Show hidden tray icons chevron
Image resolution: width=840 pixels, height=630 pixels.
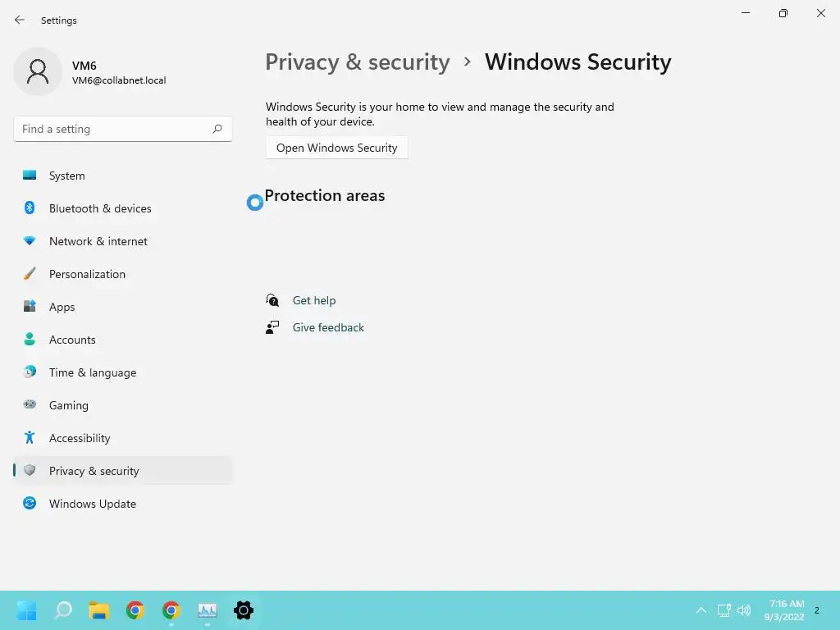coord(701,610)
